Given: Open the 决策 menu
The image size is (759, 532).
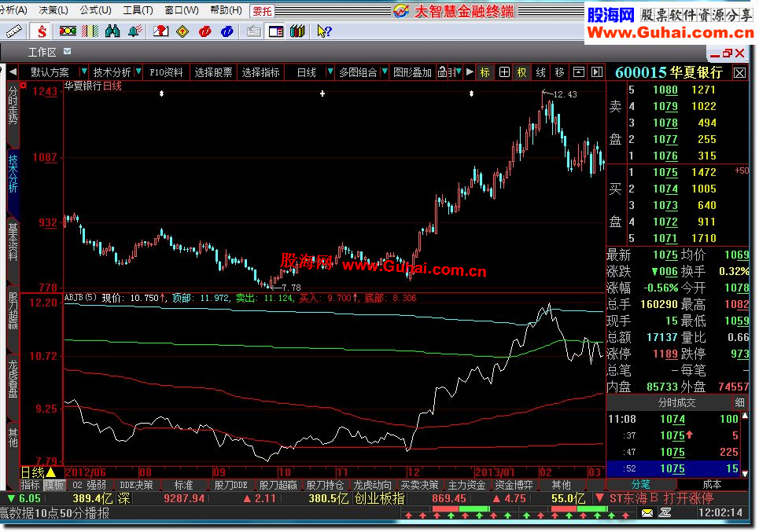Looking at the screenshot, I should click(x=53, y=10).
